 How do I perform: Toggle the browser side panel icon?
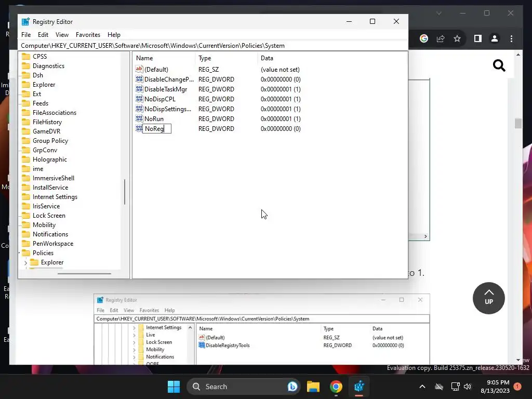(x=478, y=38)
